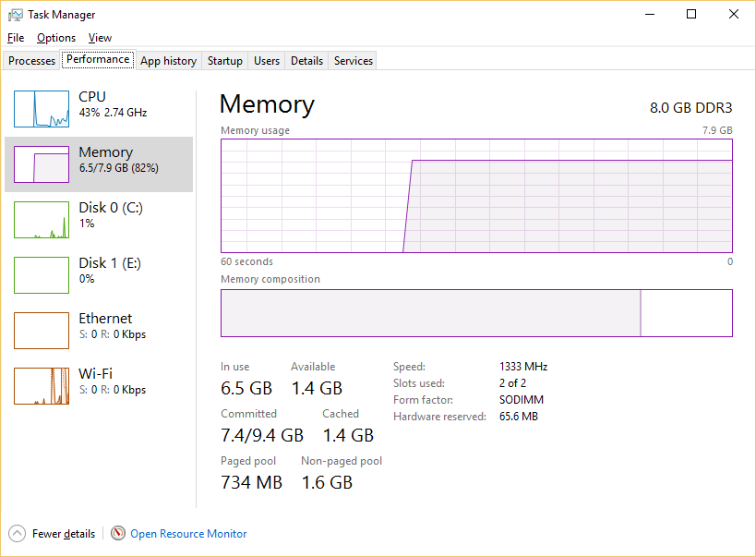Image resolution: width=756 pixels, height=557 pixels.
Task: Click the Memory usage graph area
Action: 476,196
